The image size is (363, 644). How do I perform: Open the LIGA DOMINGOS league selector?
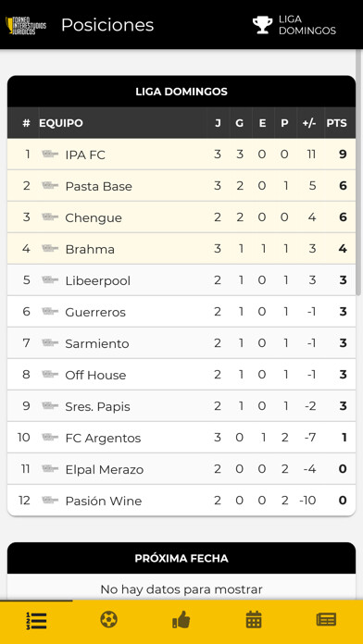pos(294,25)
